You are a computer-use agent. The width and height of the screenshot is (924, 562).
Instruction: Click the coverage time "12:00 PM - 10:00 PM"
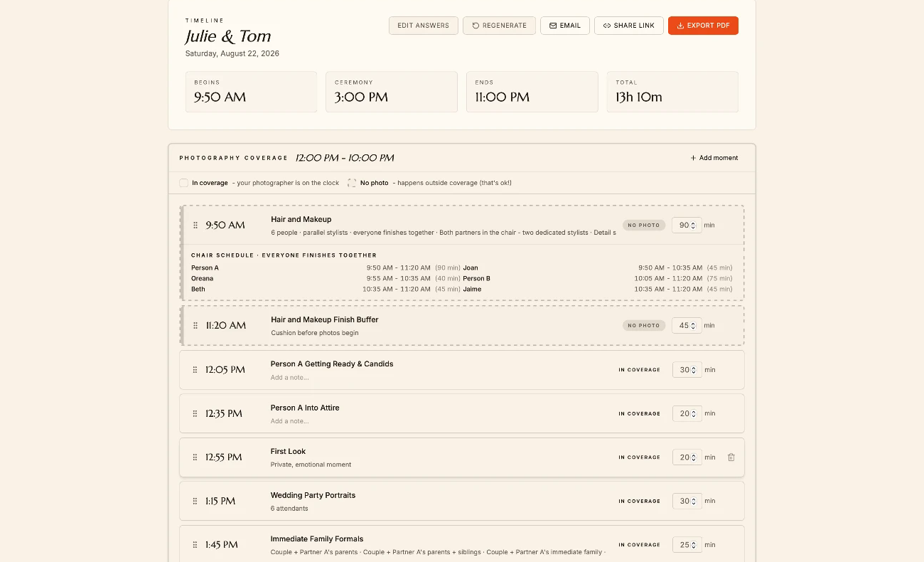tap(345, 158)
